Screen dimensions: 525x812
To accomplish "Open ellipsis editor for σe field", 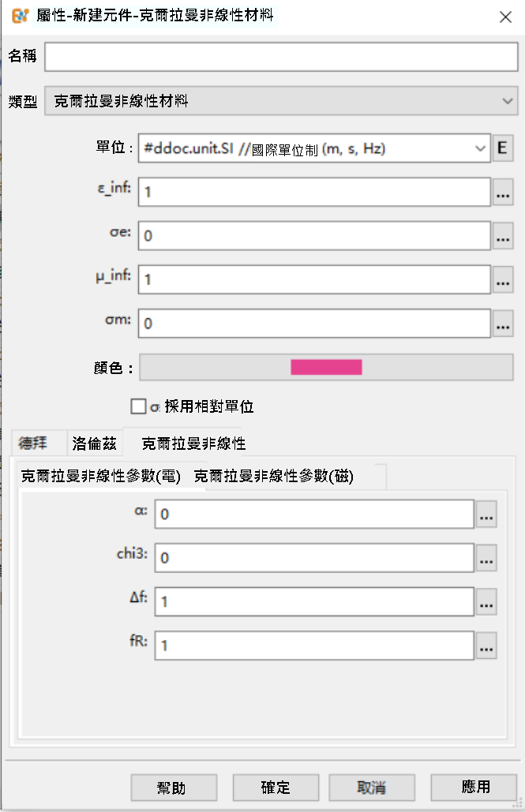I will click(502, 236).
